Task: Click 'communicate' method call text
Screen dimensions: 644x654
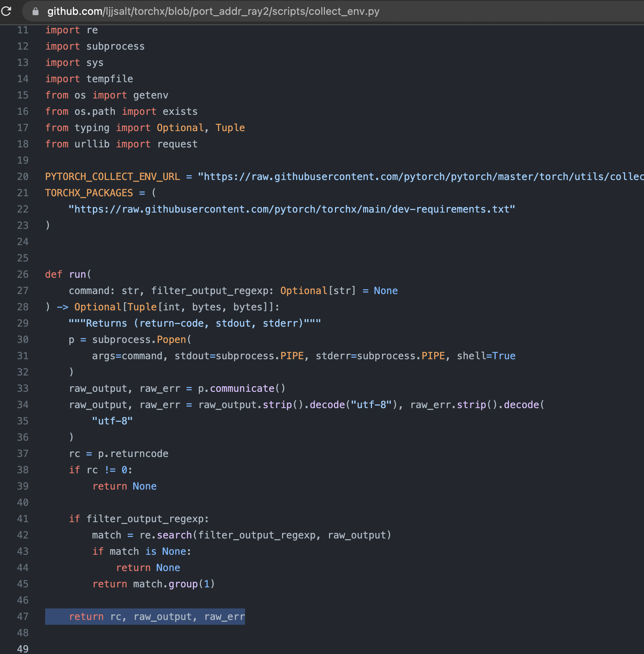Action: pyautogui.click(x=242, y=388)
